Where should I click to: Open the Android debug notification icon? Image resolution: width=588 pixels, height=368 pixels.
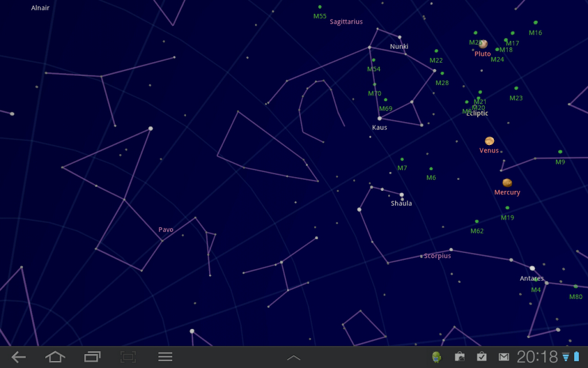[436, 356]
